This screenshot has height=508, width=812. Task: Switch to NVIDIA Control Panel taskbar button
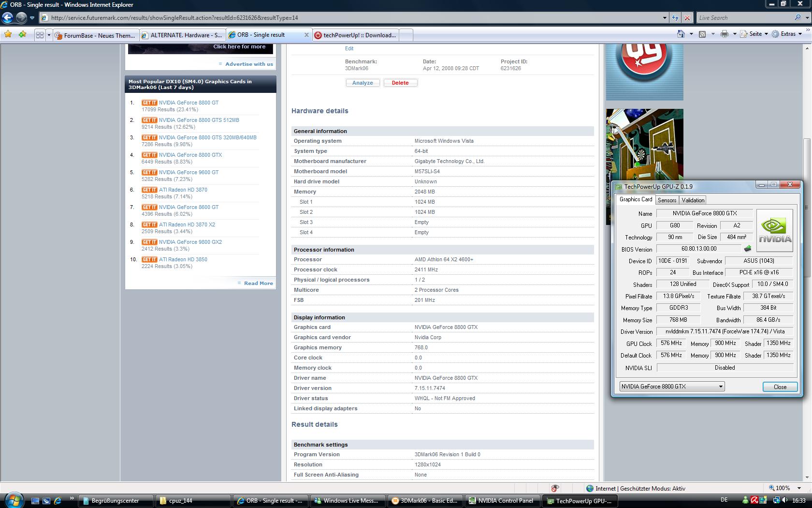tap(503, 501)
